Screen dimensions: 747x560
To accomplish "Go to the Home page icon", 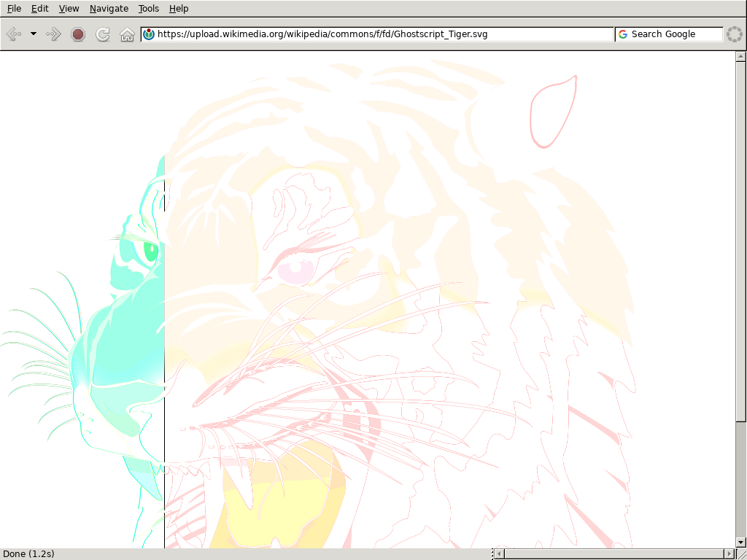I will (x=127, y=34).
